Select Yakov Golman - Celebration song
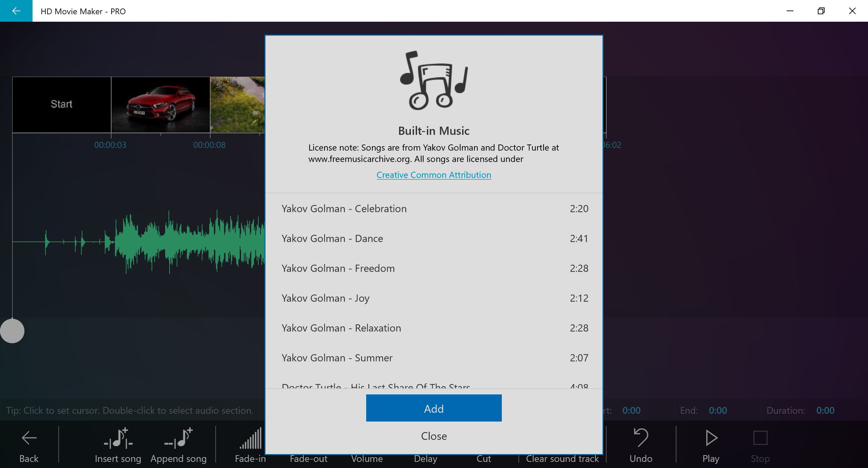 coord(434,209)
